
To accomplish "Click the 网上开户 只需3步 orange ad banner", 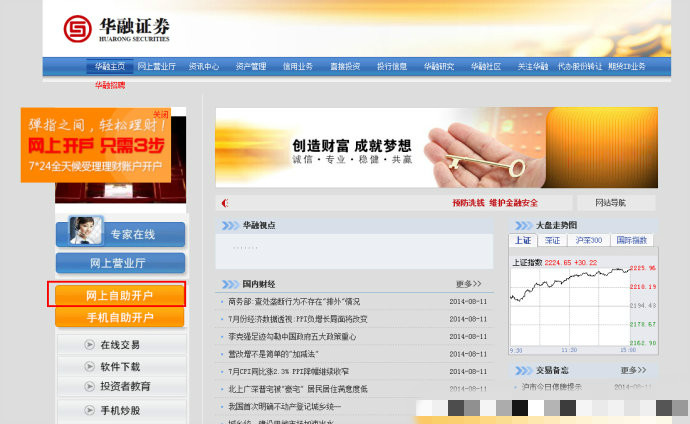I will (95, 145).
